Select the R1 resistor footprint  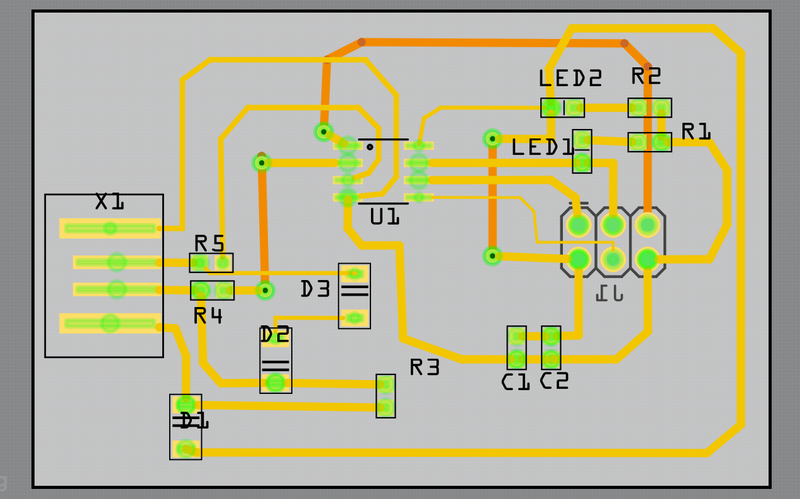649,141
